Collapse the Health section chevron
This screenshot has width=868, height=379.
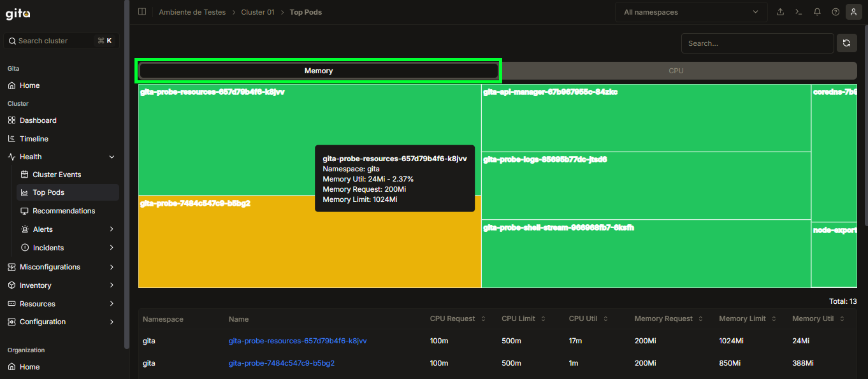coord(112,157)
